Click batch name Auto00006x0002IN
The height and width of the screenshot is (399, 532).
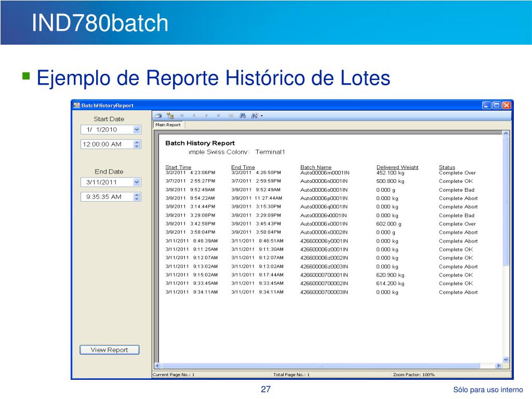click(324, 232)
